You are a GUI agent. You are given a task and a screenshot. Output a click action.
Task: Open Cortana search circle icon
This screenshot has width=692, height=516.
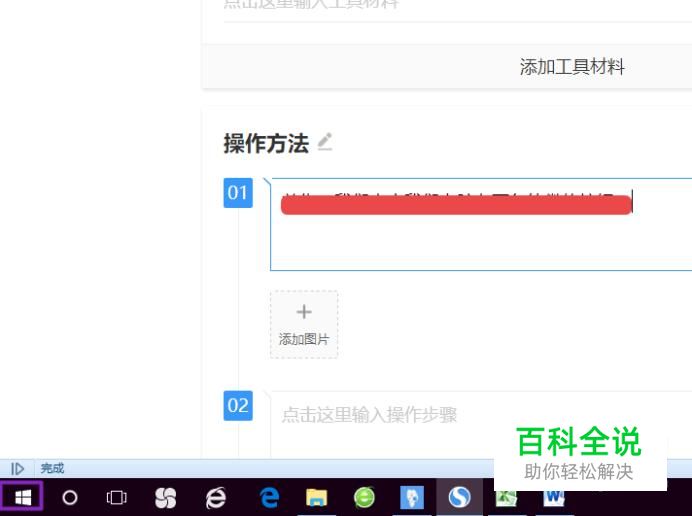70,497
